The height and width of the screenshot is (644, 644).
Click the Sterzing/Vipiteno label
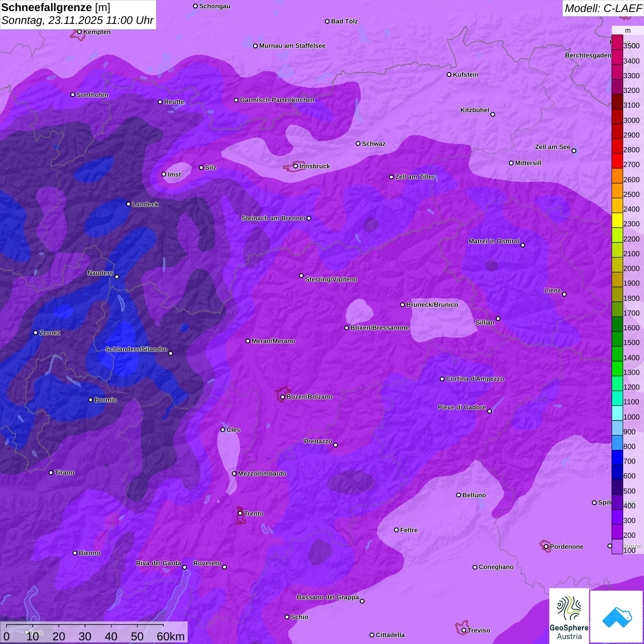331,279
